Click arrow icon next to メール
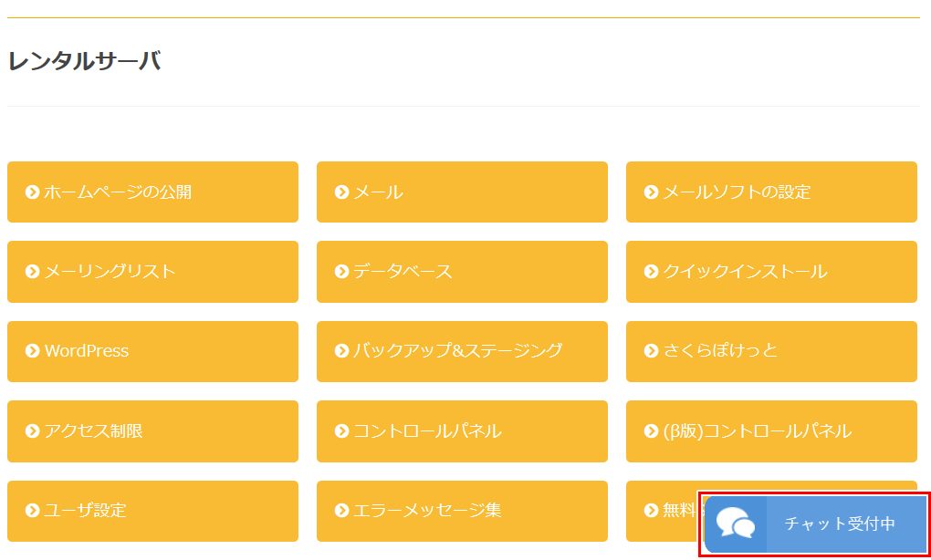The image size is (931, 560). [x=341, y=192]
